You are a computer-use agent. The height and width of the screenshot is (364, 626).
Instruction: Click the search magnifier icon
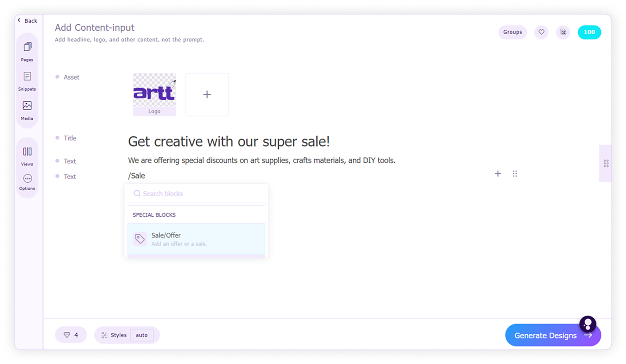coord(137,193)
